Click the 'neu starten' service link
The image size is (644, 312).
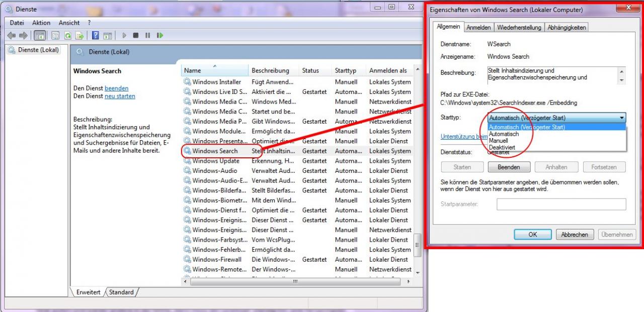[x=120, y=96]
